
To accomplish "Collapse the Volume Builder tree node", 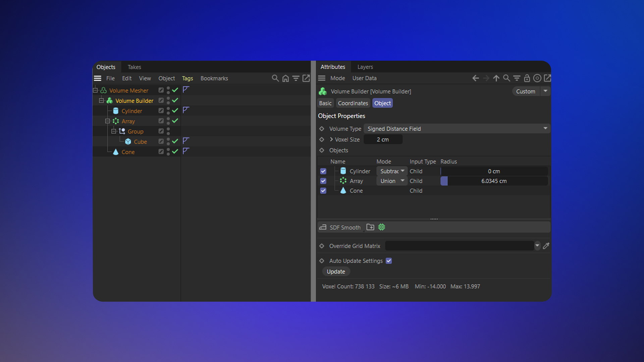I will [101, 101].
